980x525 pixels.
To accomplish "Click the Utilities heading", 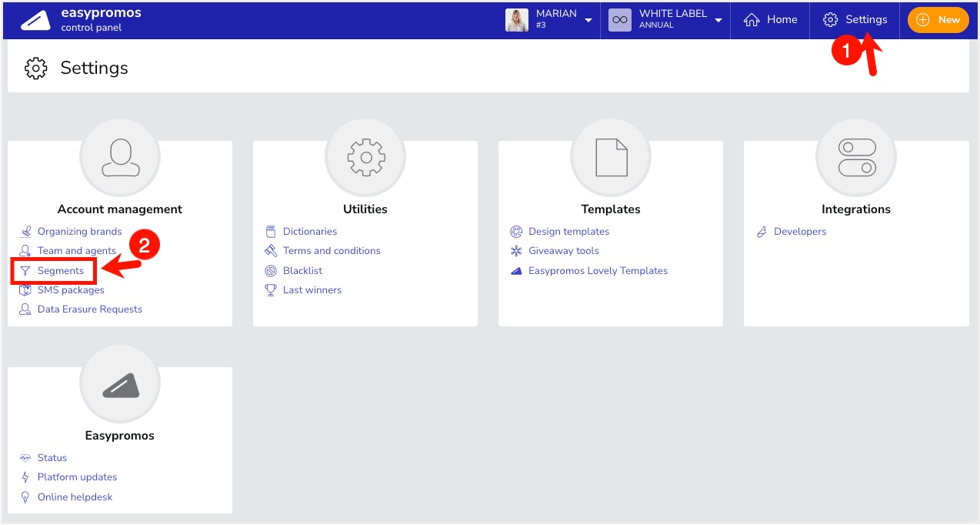I will coord(365,209).
